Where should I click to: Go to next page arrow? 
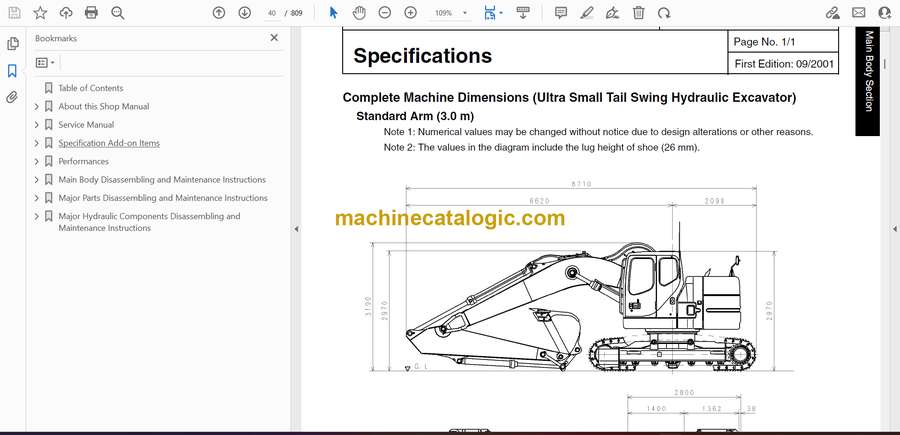[245, 13]
